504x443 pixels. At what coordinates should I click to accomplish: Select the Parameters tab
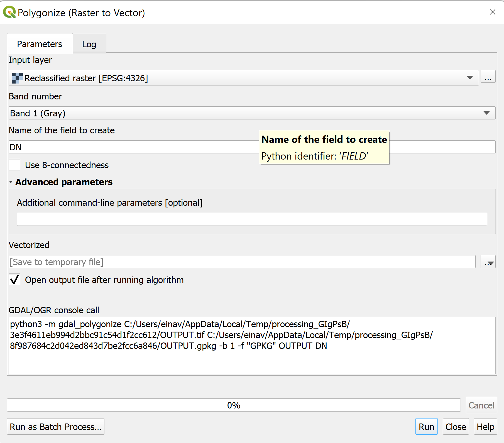[40, 44]
